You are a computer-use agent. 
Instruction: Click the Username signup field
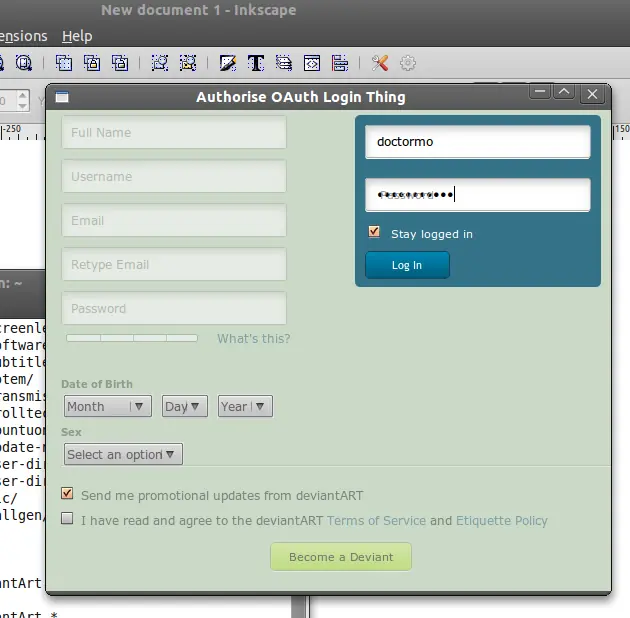tap(174, 176)
